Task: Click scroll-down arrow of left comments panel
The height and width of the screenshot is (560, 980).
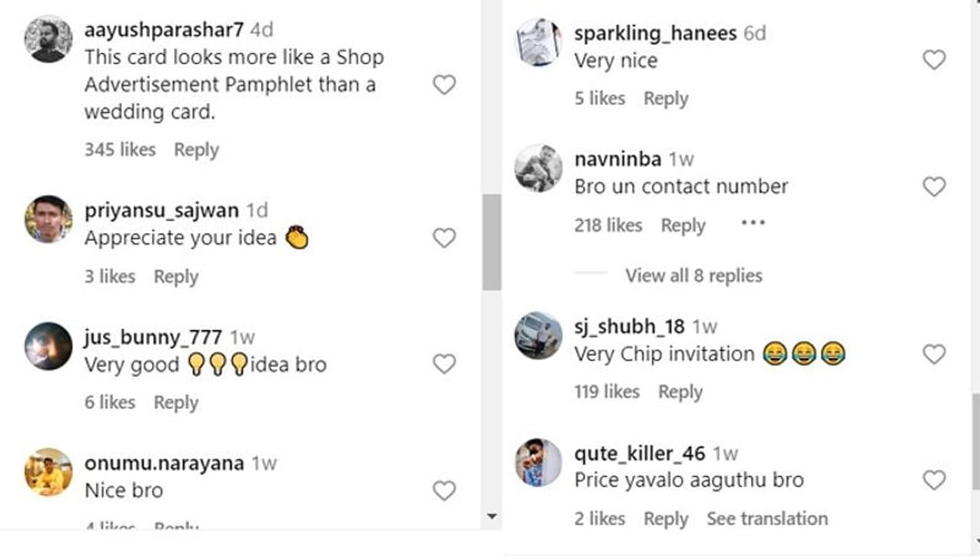Action: pyautogui.click(x=492, y=517)
